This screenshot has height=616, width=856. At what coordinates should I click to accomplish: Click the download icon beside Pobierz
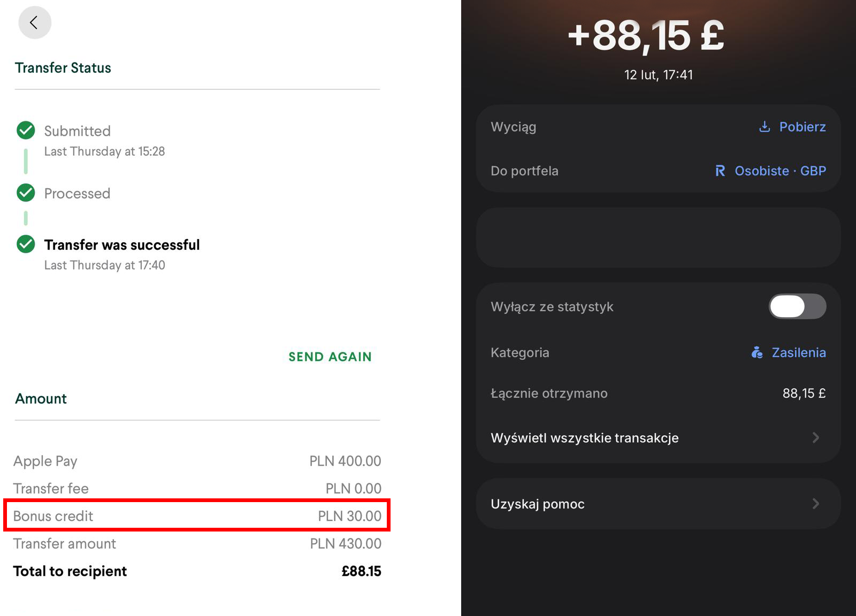(x=765, y=127)
